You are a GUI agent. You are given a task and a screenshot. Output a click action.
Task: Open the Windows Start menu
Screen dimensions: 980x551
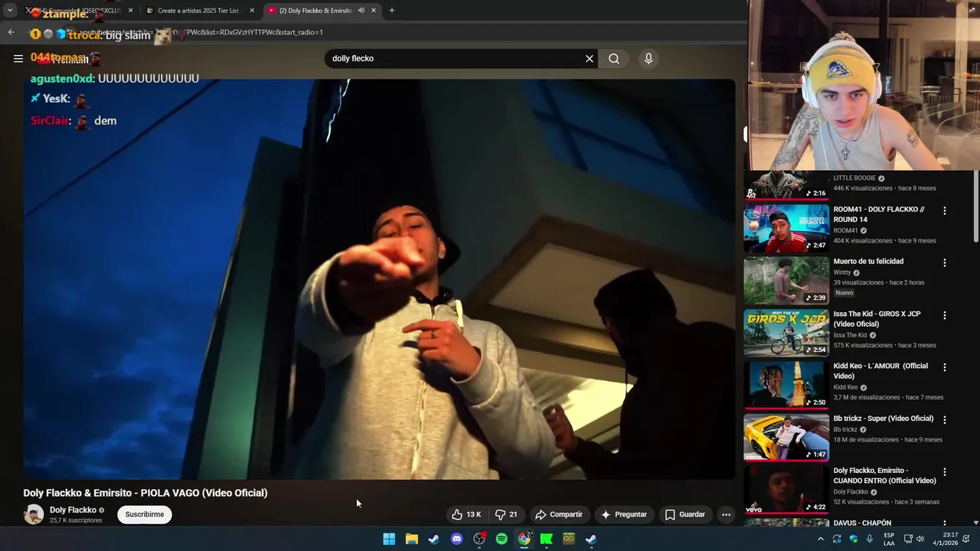(389, 539)
